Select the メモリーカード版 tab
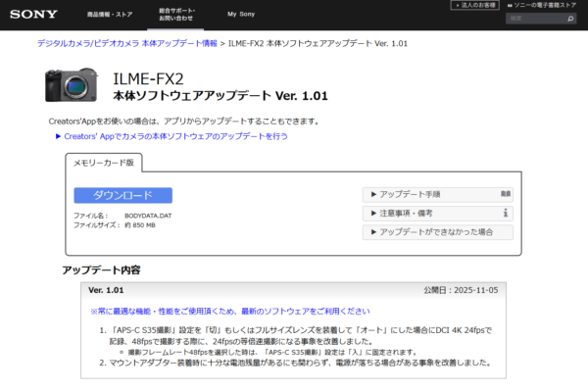 coord(104,163)
